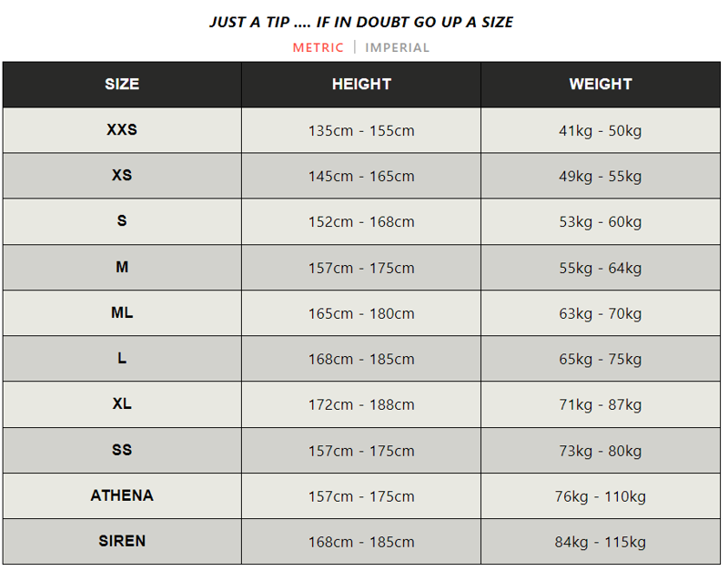Click the 55kg - 64kg weight cell
Screen dimensions: 728x571
click(x=601, y=268)
